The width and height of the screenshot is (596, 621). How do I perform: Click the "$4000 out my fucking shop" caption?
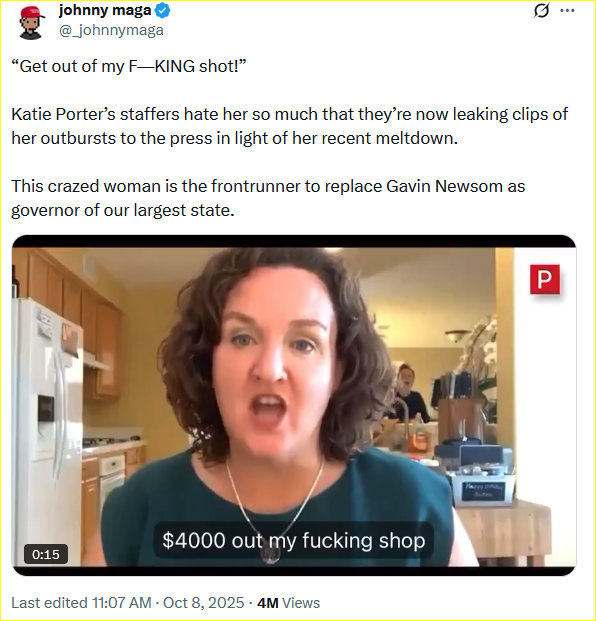tap(293, 541)
